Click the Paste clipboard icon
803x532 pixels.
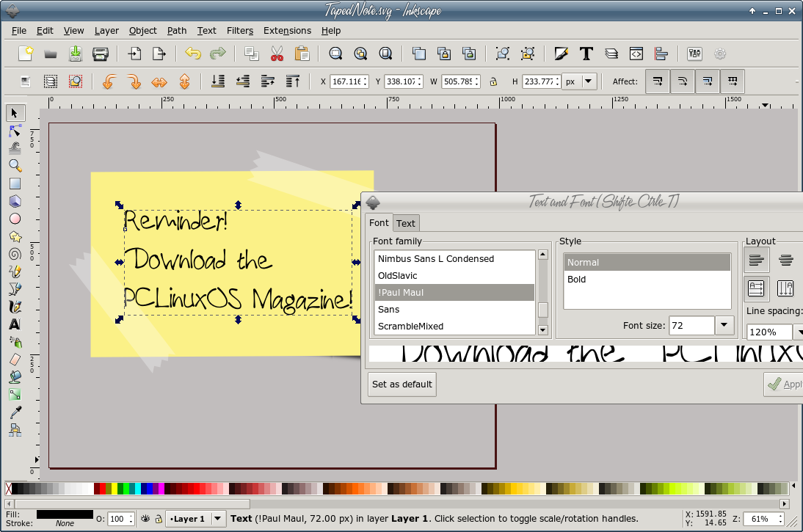click(x=302, y=54)
